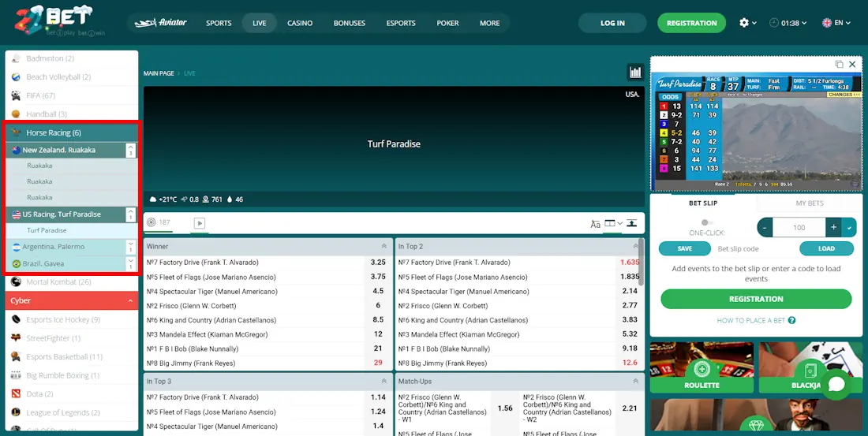868x436 pixels.
Task: Collapse New Zealand. Ruakaka group
Action: [131, 150]
